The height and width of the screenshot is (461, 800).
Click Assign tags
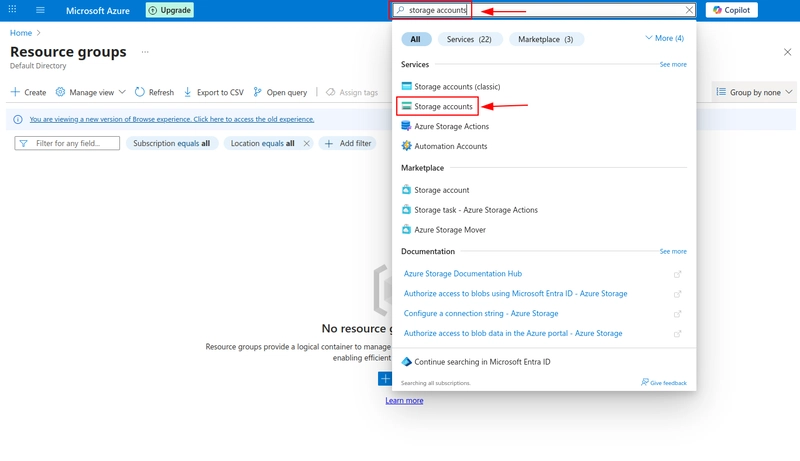pyautogui.click(x=352, y=92)
